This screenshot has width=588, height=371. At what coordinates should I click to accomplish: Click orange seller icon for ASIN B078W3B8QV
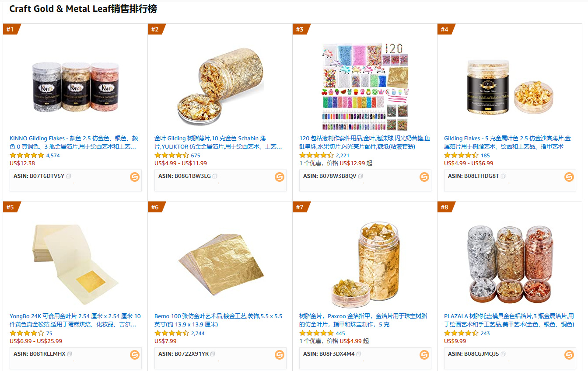coord(424,177)
